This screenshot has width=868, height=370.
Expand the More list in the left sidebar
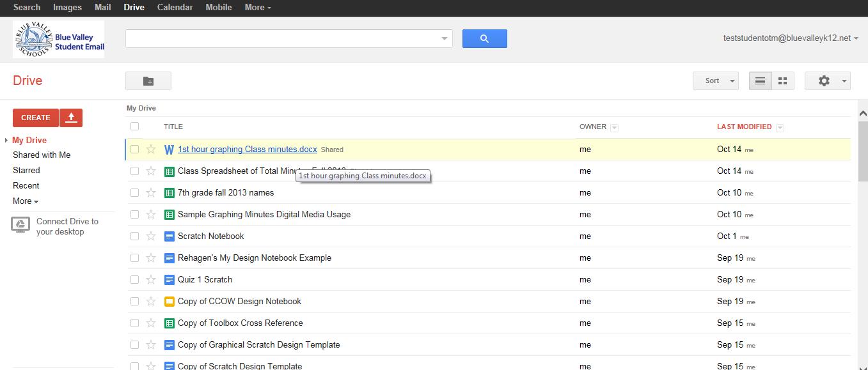coord(26,201)
